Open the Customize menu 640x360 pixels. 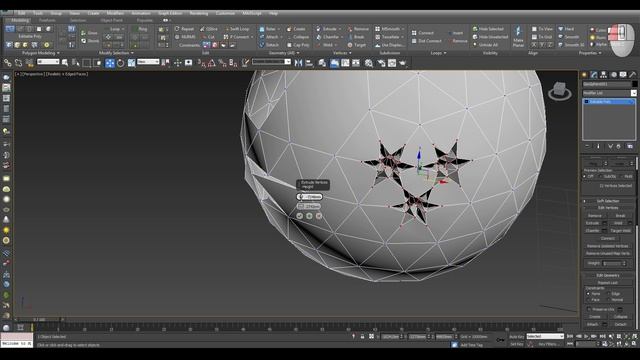click(x=225, y=13)
